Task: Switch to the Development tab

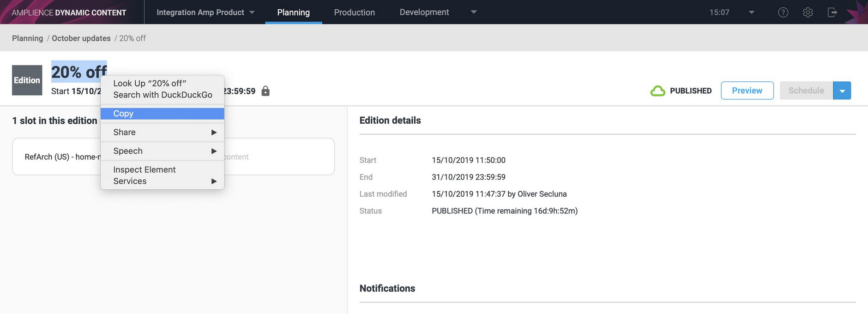Action: click(424, 12)
